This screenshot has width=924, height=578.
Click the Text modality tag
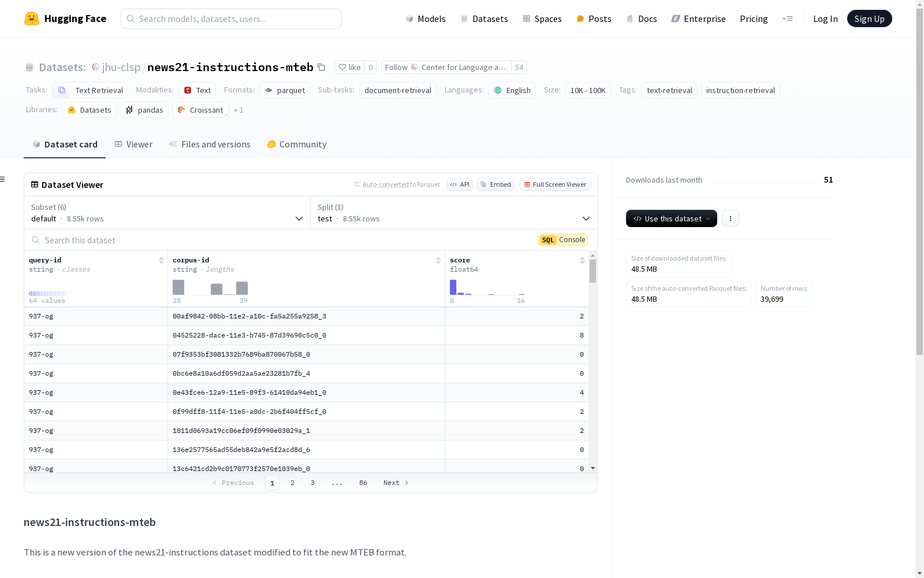[x=197, y=90]
